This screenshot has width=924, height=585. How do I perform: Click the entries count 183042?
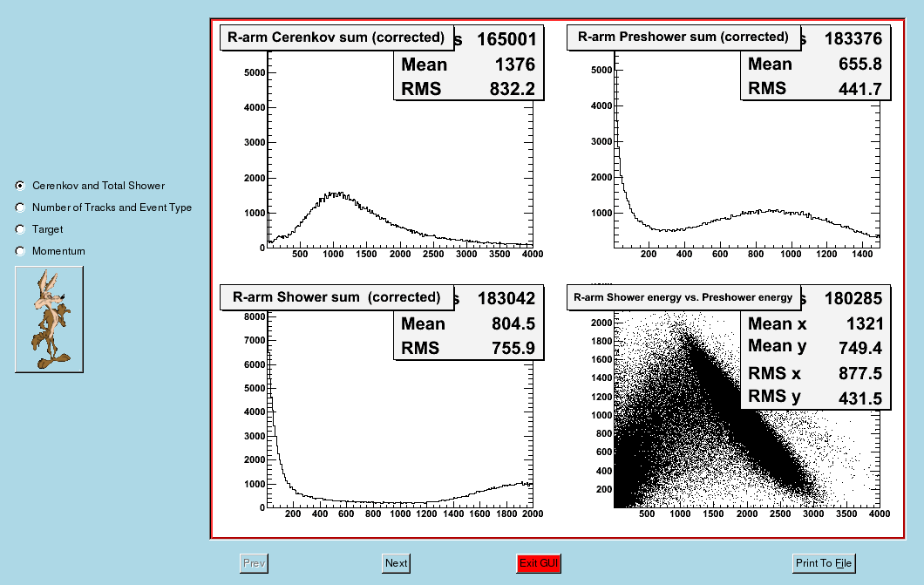[x=506, y=299]
